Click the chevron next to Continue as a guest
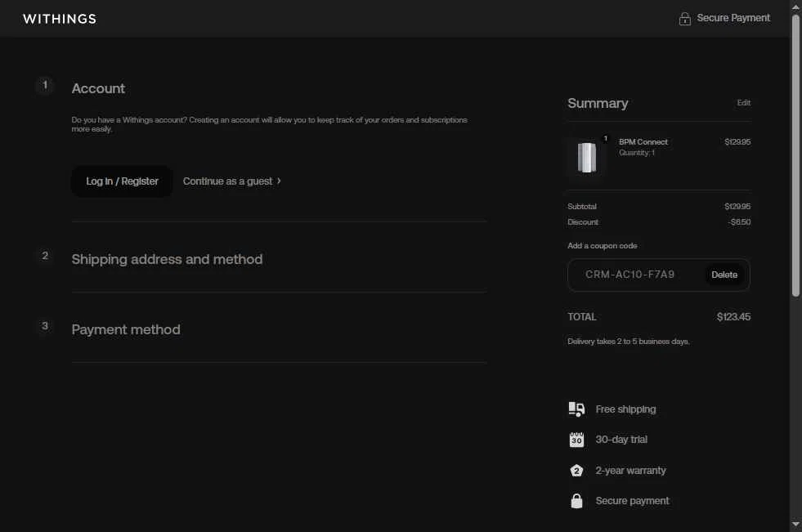The image size is (802, 532). pos(279,181)
